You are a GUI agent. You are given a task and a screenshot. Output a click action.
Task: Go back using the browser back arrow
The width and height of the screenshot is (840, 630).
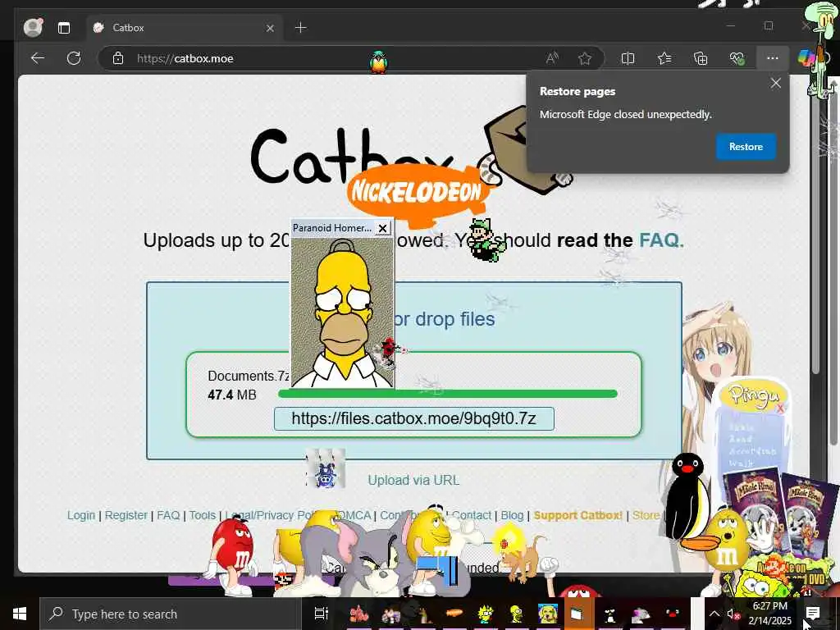click(x=38, y=58)
